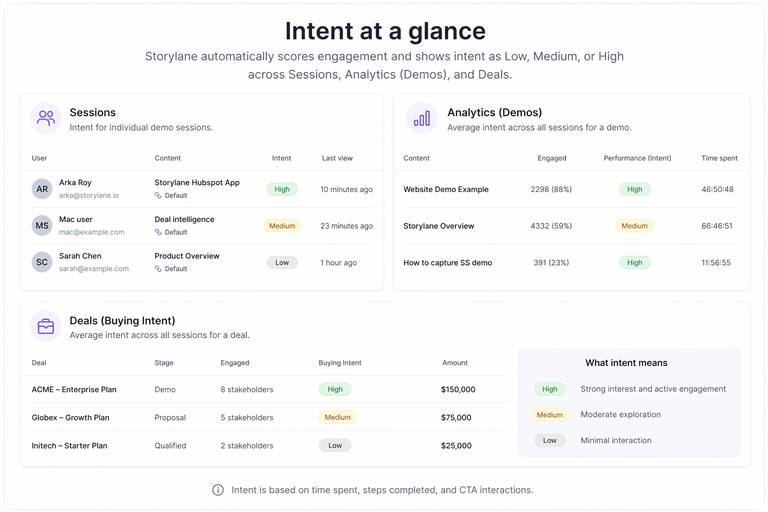The width and height of the screenshot is (768, 512).
Task: Click the 391 (23%) engaged value
Action: point(551,263)
